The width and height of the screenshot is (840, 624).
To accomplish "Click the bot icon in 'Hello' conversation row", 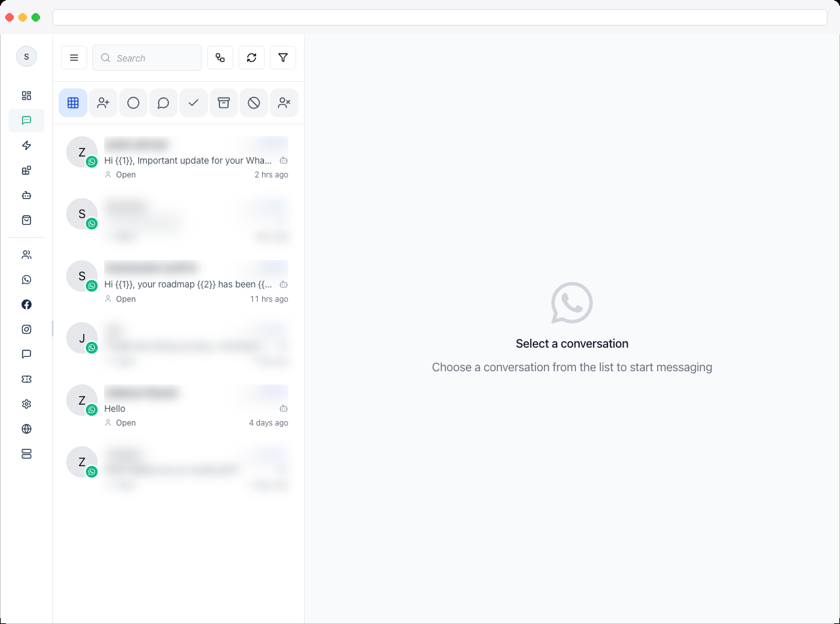I will (x=284, y=409).
